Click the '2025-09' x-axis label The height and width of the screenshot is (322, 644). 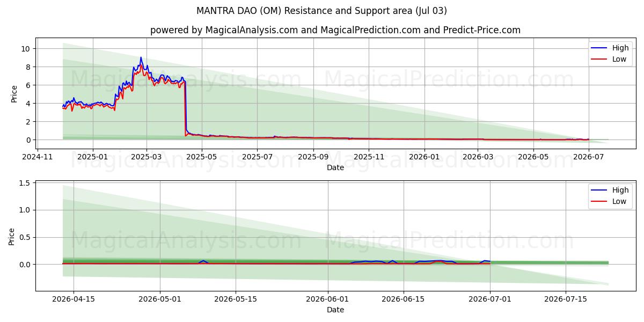(313, 157)
